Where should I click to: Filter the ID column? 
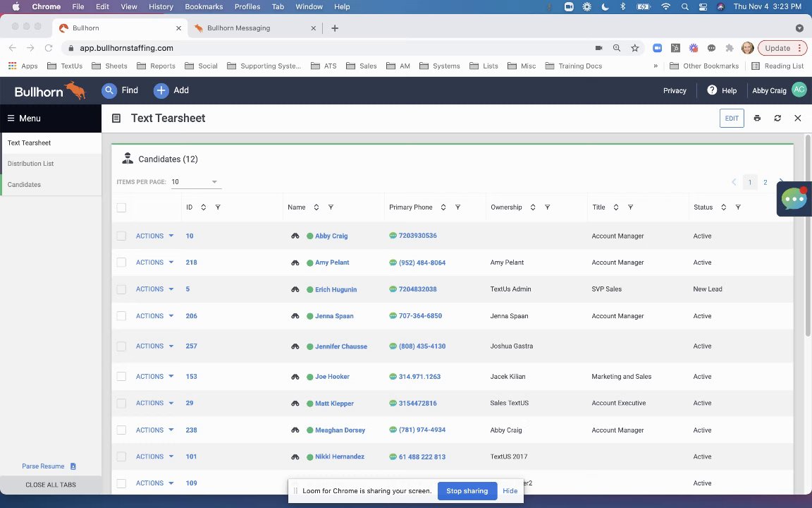pos(218,207)
